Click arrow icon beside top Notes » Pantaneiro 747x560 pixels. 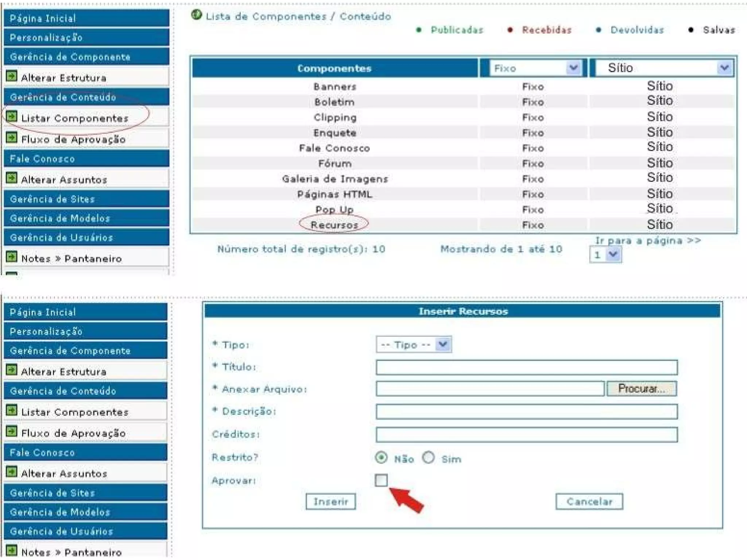12,257
